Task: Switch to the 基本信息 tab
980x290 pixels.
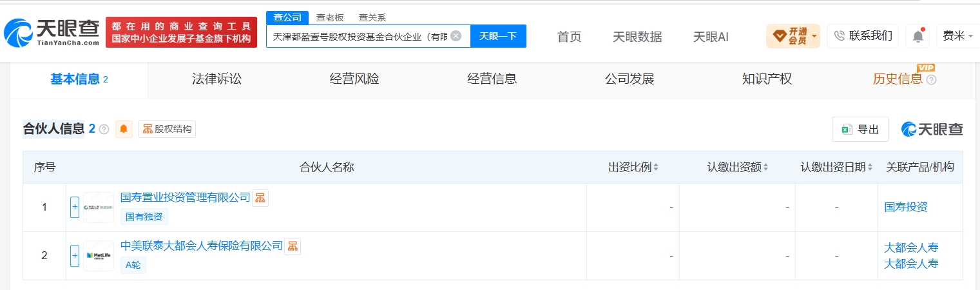Action: pos(79,79)
